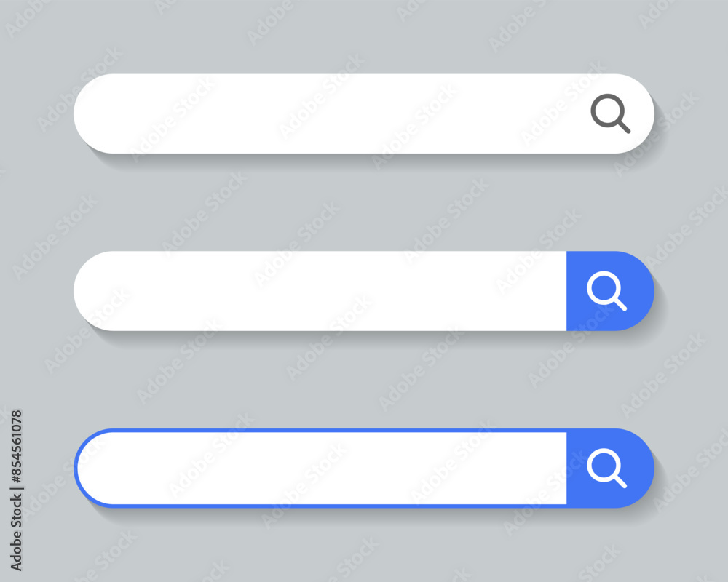
Task: Click the white magnifier in bottom outlined bar
Action: [x=607, y=469]
